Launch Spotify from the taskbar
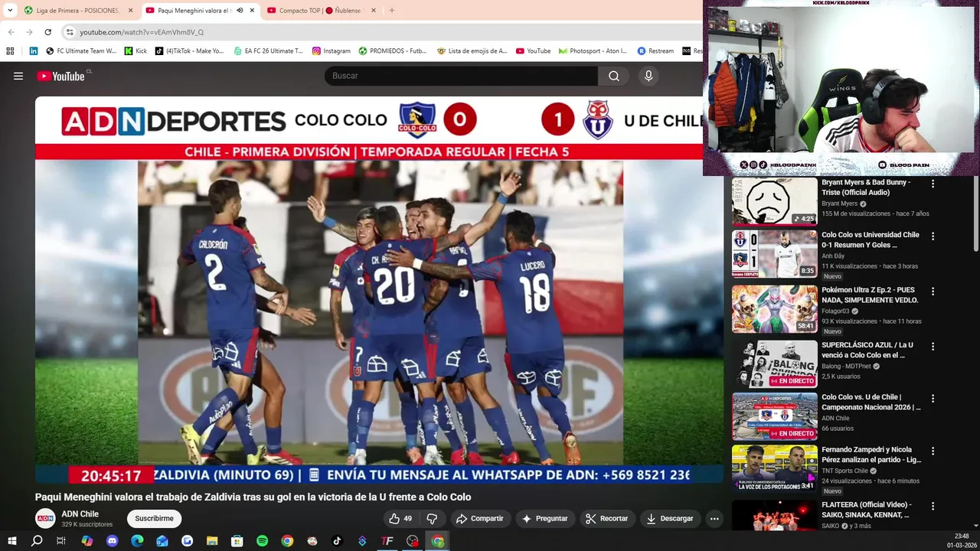 (x=262, y=541)
